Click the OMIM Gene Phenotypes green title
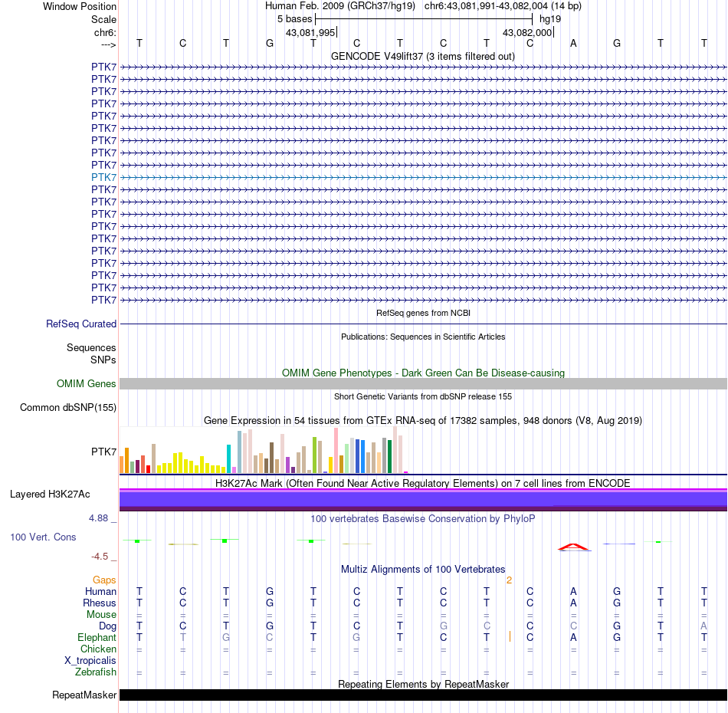Viewport: 728px width, 713px height. click(424, 373)
